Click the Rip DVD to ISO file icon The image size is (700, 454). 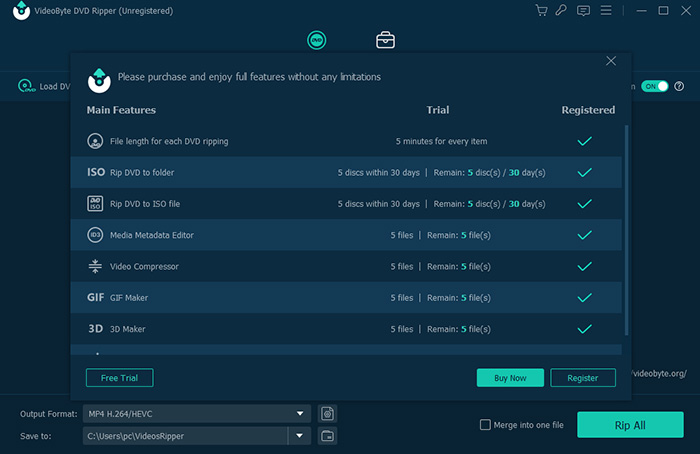click(95, 204)
